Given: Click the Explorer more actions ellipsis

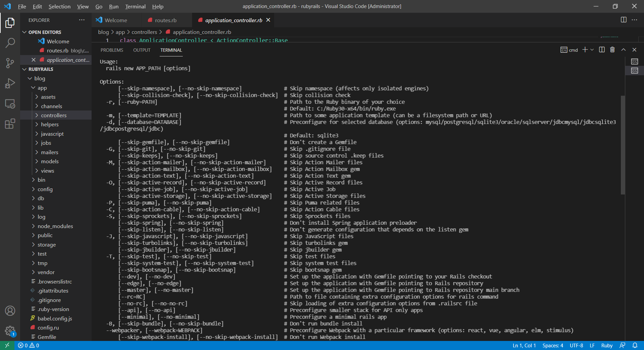Looking at the screenshot, I should pos(82,20).
